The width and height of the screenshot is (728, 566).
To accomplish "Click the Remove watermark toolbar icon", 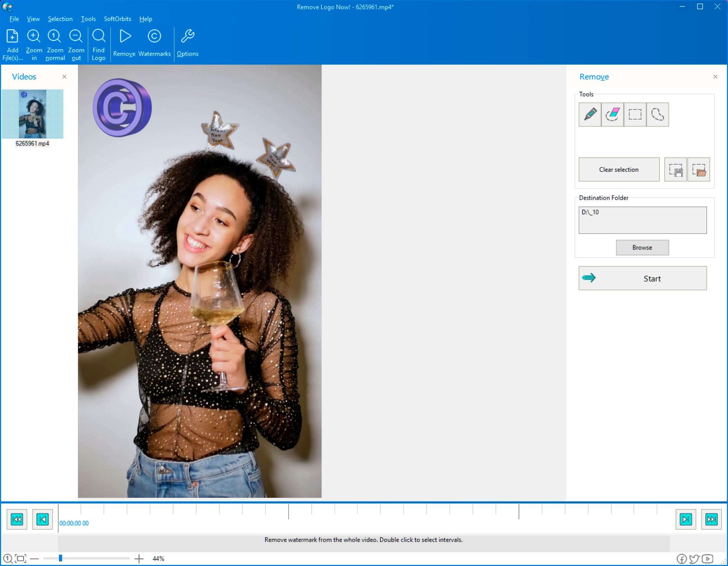I will point(124,43).
